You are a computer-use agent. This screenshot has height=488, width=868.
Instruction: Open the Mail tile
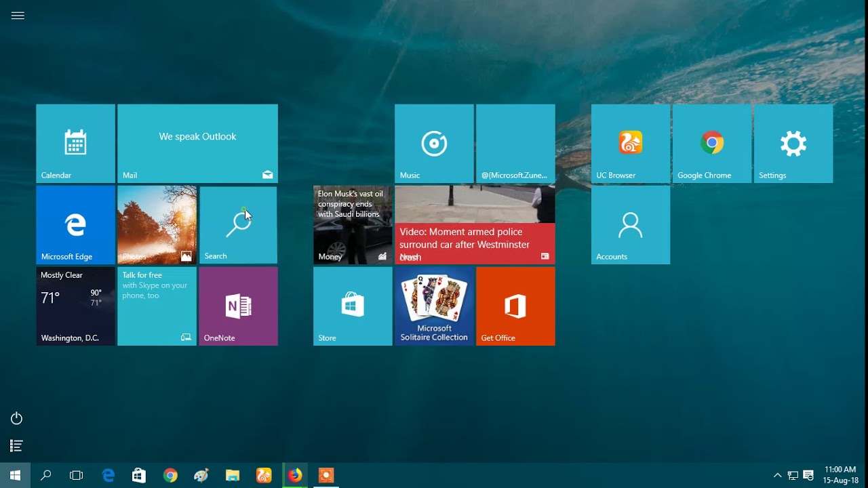pyautogui.click(x=197, y=144)
